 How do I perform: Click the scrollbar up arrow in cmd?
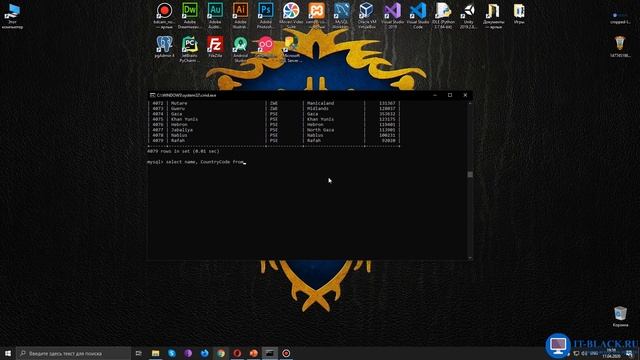tap(470, 103)
